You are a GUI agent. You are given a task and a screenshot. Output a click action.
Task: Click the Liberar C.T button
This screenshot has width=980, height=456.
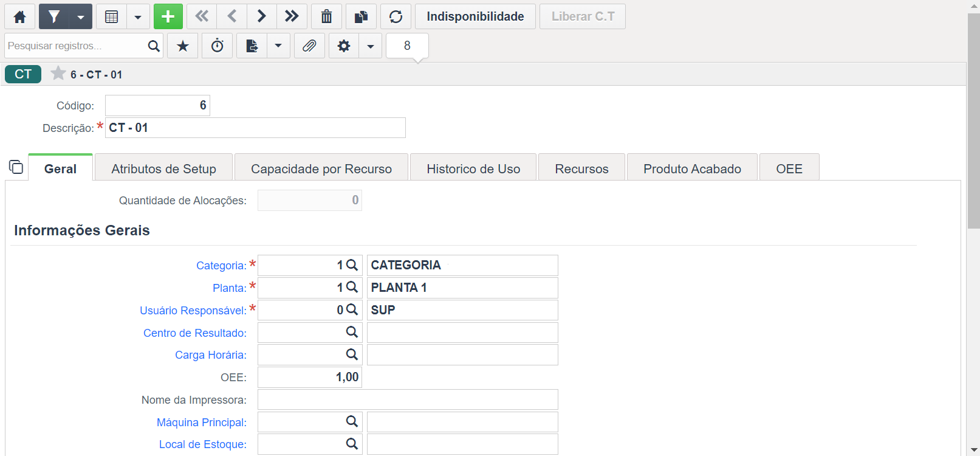[x=583, y=16]
